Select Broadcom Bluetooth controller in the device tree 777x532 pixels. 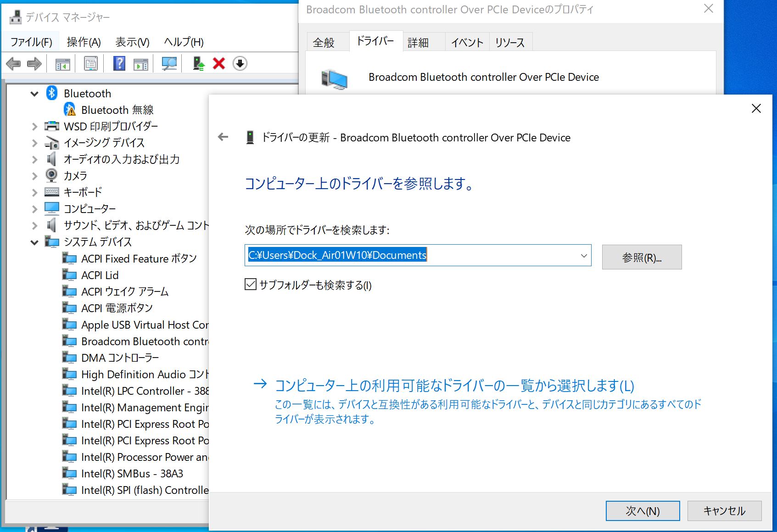pos(145,341)
